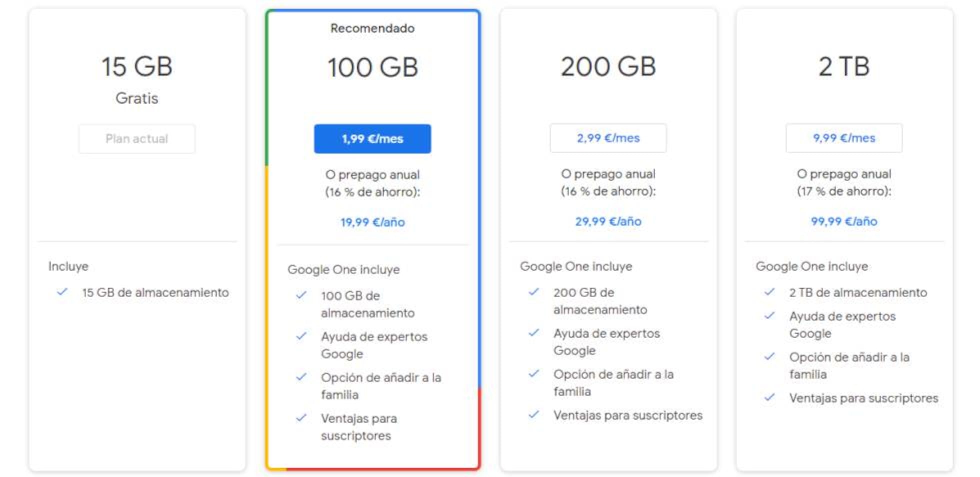The height and width of the screenshot is (477, 980).
Task: Click the 1,99 €/mes button
Action: pos(372,139)
